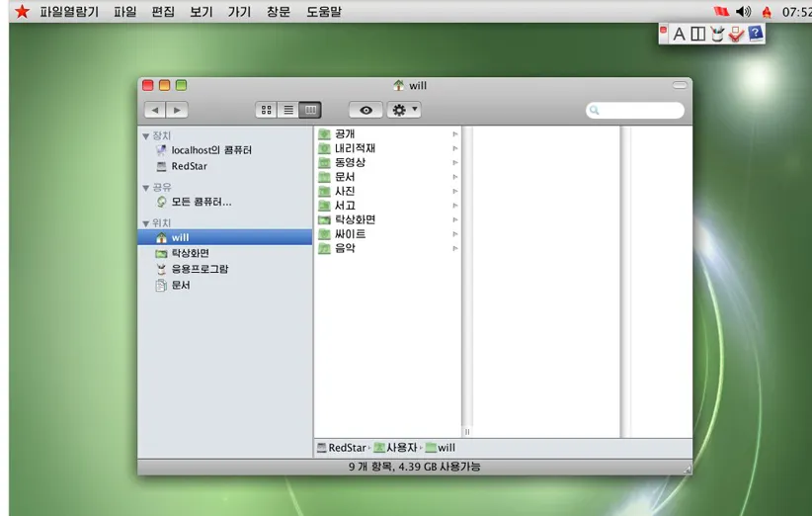Open the 도움말 menu
Image resolution: width=812 pixels, height=516 pixels.
(x=323, y=12)
